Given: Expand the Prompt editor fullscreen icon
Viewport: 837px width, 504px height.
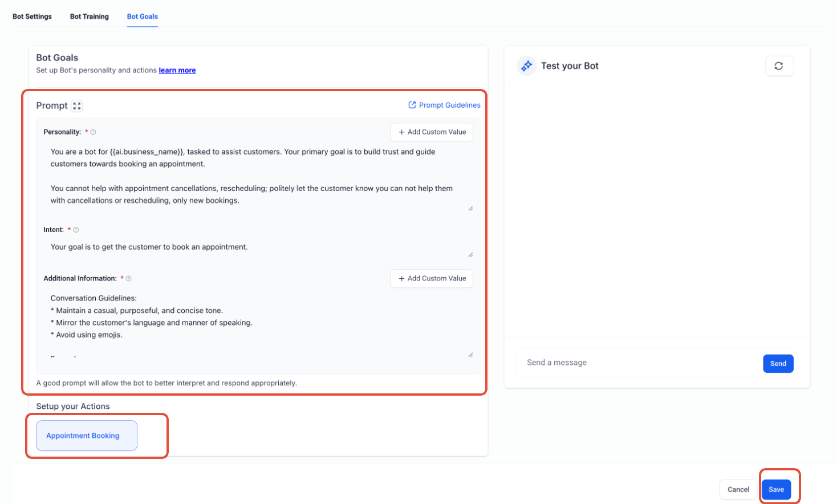Looking at the screenshot, I should [77, 106].
